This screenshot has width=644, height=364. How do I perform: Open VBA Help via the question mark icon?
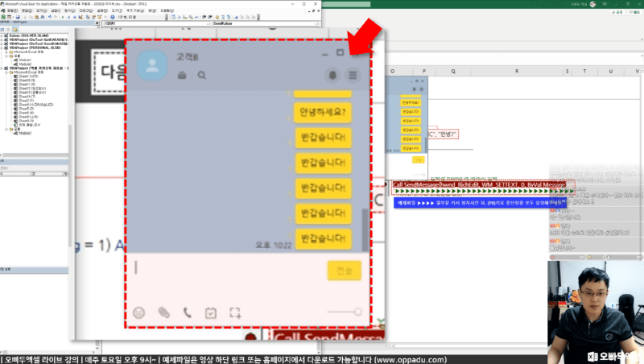[113, 17]
